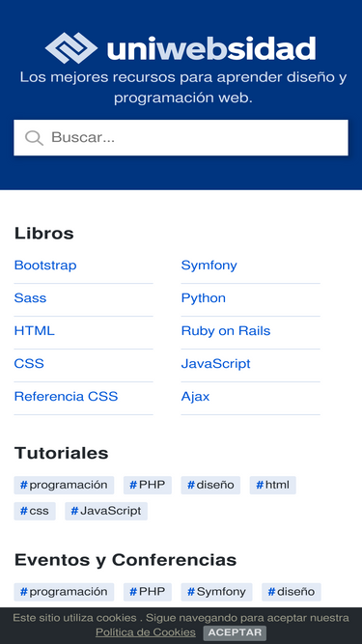
Task: Click the magnifying glass search icon
Action: [34, 138]
